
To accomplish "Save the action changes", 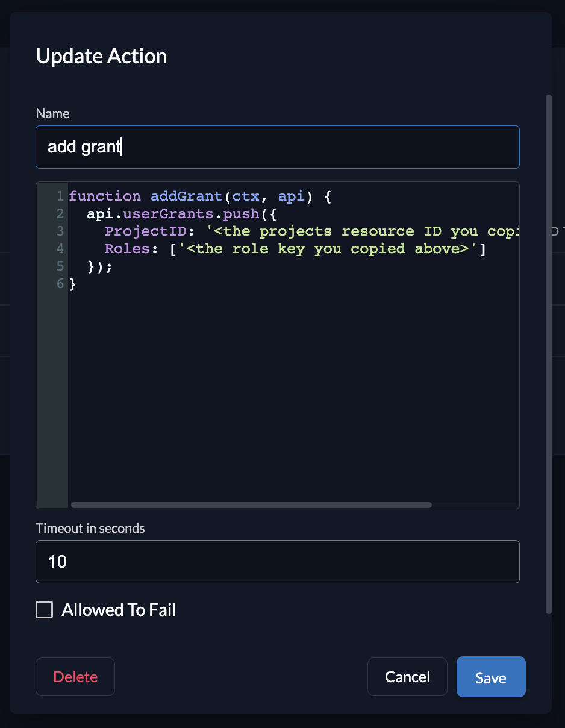I will tap(490, 677).
